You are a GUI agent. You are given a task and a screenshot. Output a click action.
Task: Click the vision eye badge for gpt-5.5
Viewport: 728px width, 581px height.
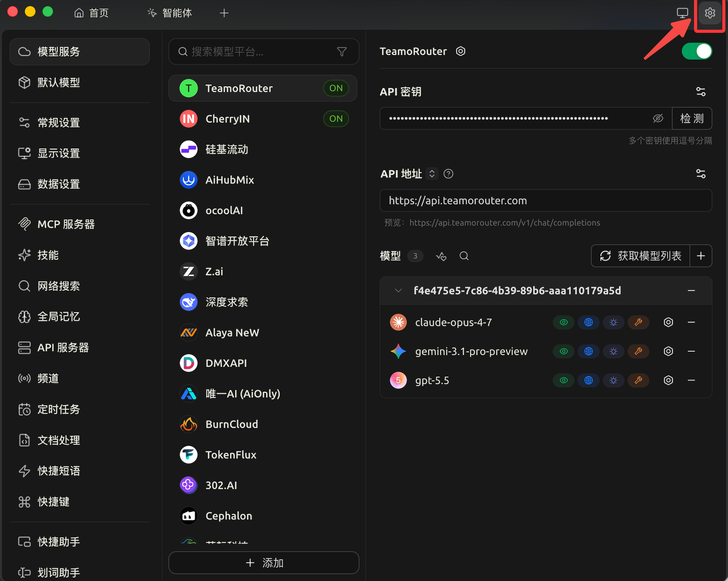click(563, 380)
